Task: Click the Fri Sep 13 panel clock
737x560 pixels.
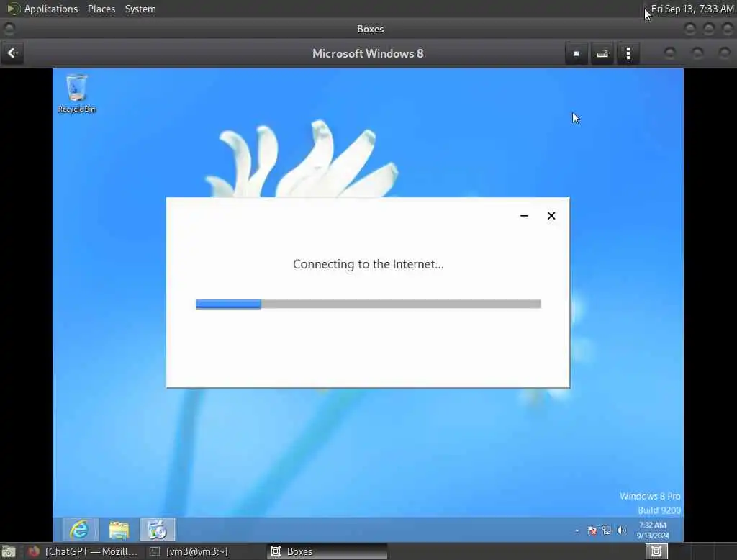Action: click(x=692, y=9)
